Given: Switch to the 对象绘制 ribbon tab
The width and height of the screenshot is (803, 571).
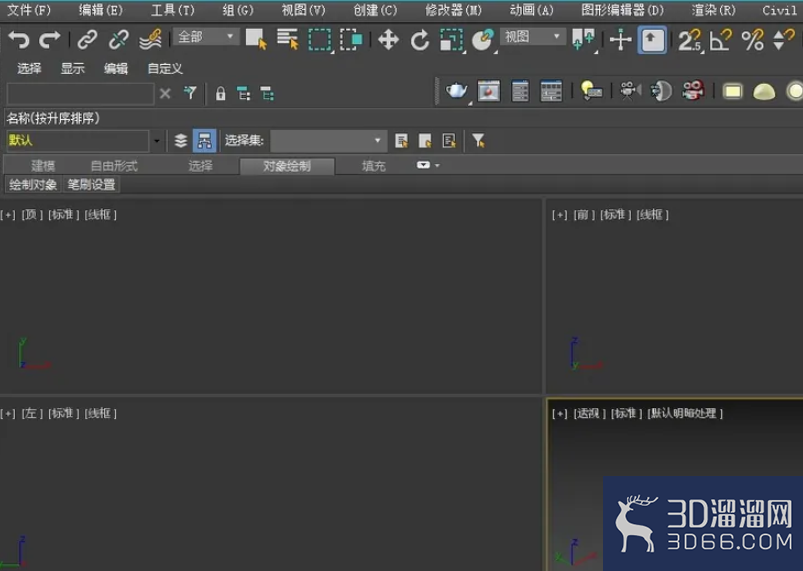Looking at the screenshot, I should pos(287,166).
